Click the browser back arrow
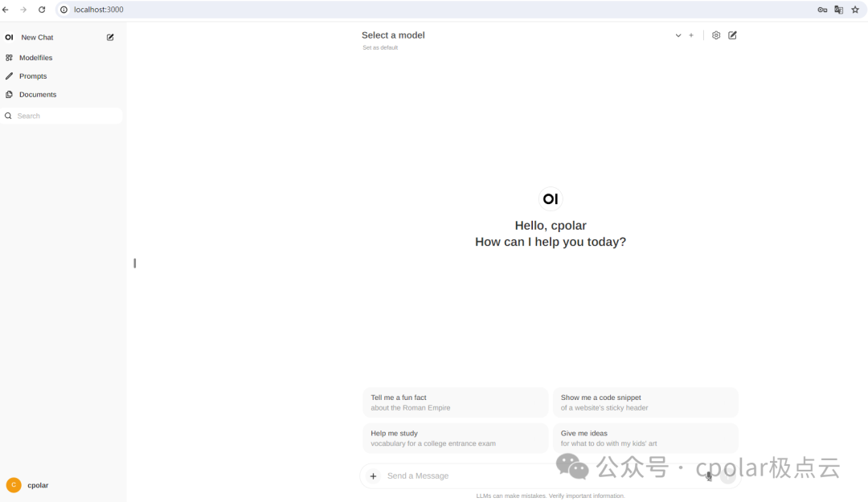 (6, 10)
